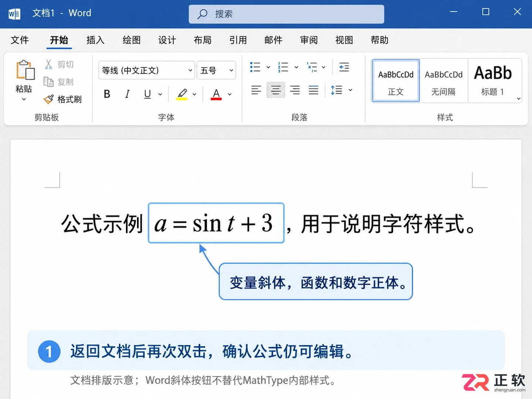The width and height of the screenshot is (532, 399).
Task: Align text right
Action: tap(295, 90)
